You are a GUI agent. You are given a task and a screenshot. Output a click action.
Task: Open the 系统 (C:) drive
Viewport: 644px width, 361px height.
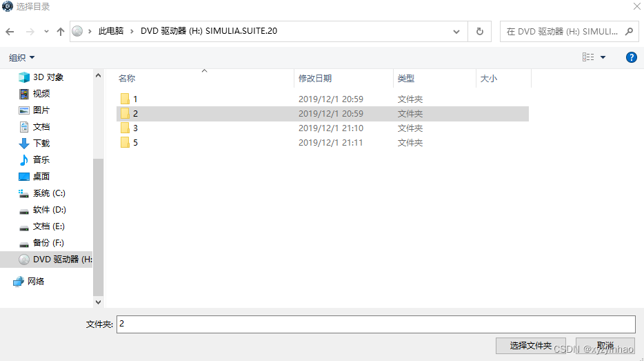(x=48, y=193)
